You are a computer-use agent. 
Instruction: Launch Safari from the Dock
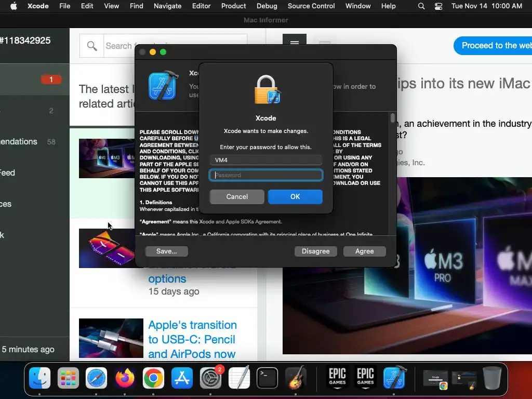[x=96, y=378]
